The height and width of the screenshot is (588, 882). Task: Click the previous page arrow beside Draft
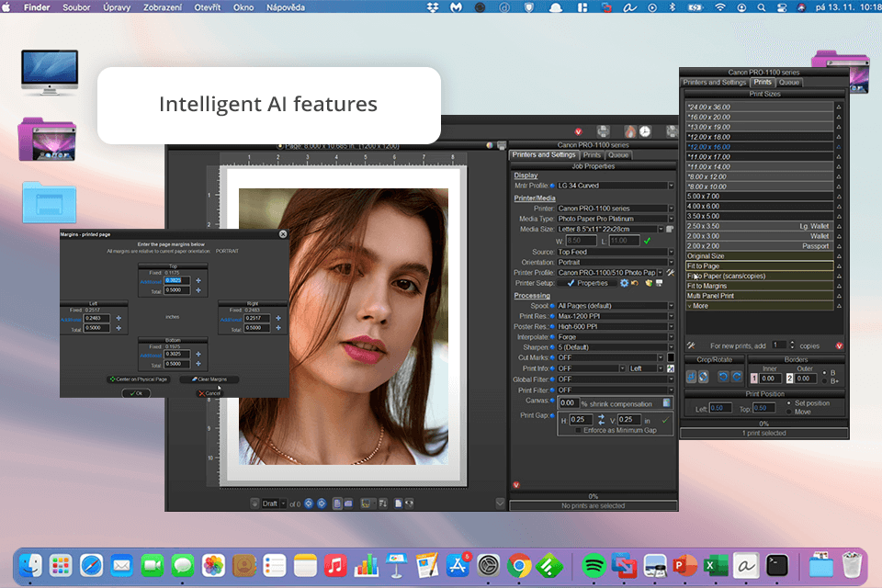(308, 503)
